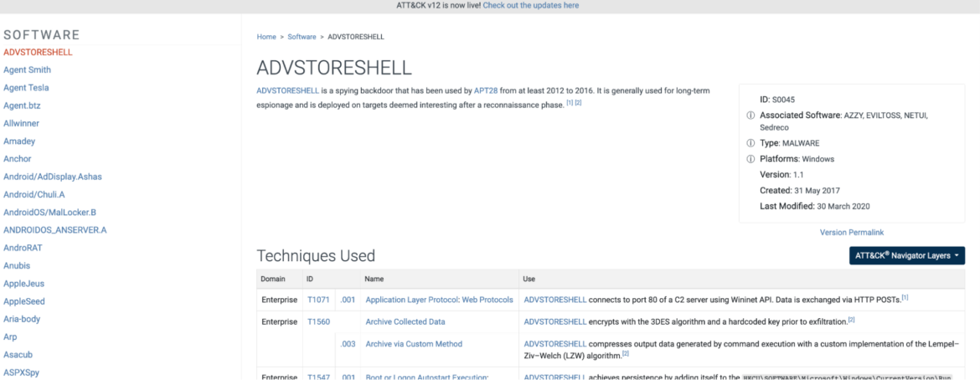Open reference [2] after 'prior to exfiltration'
Viewport: 980px width, 380px height.
coord(851,320)
